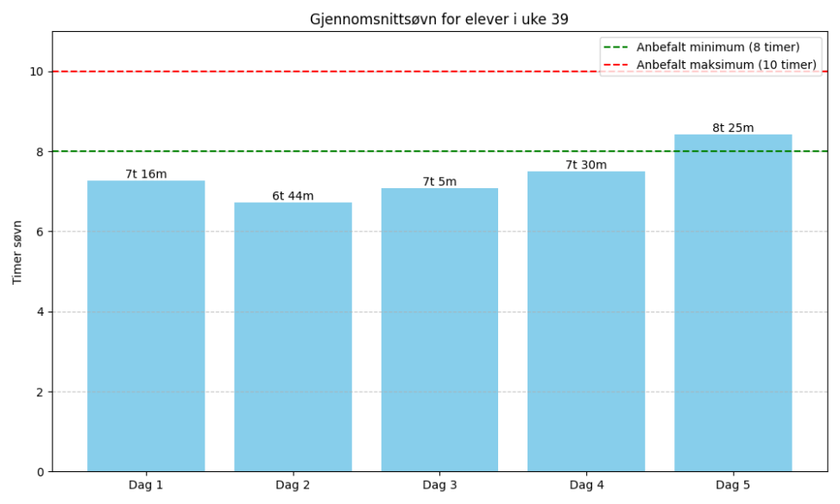The height and width of the screenshot is (504, 840).
Task: Click the y-axis tick label 10
Action: click(x=37, y=72)
